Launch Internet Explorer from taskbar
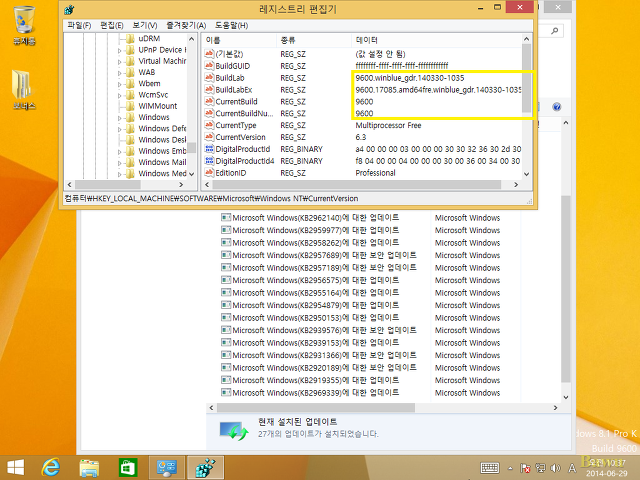The height and width of the screenshot is (480, 640). (x=51, y=468)
